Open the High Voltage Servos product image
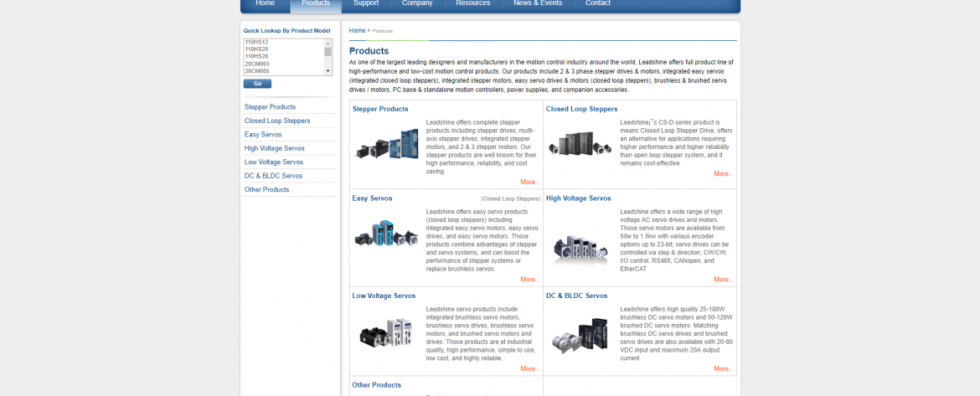This screenshot has width=980, height=396. 580,248
